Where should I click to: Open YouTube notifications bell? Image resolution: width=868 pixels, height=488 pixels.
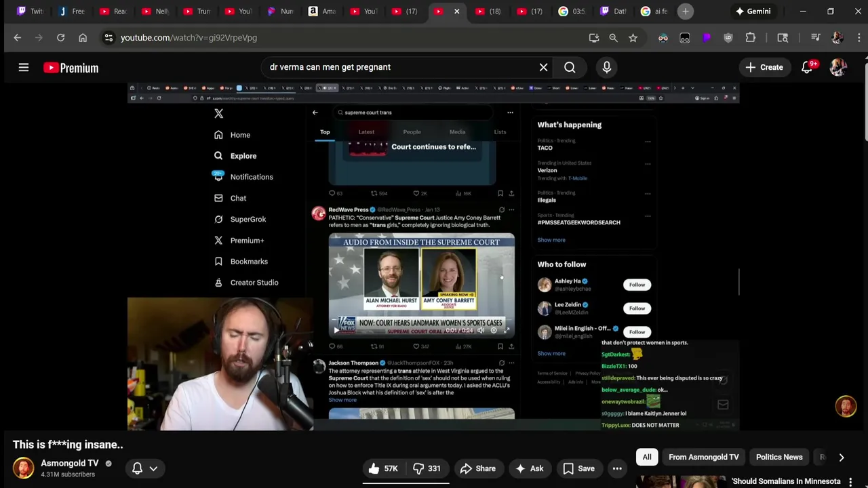tap(807, 67)
